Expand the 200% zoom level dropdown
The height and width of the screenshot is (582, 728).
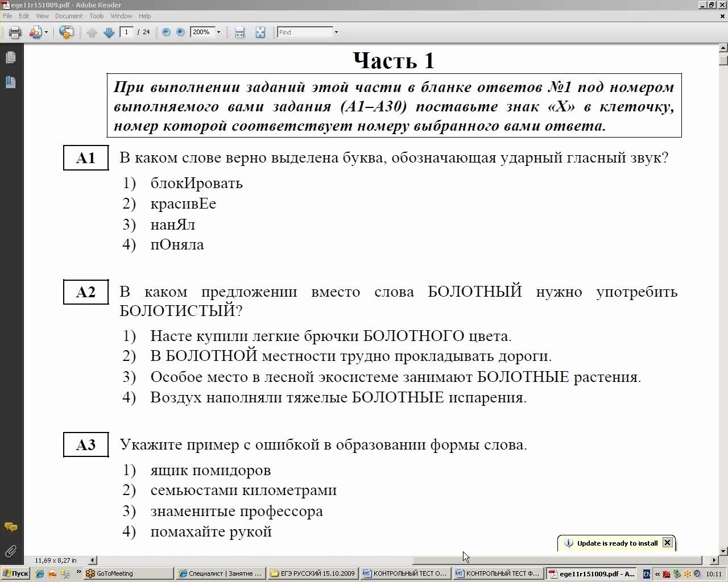point(218,32)
